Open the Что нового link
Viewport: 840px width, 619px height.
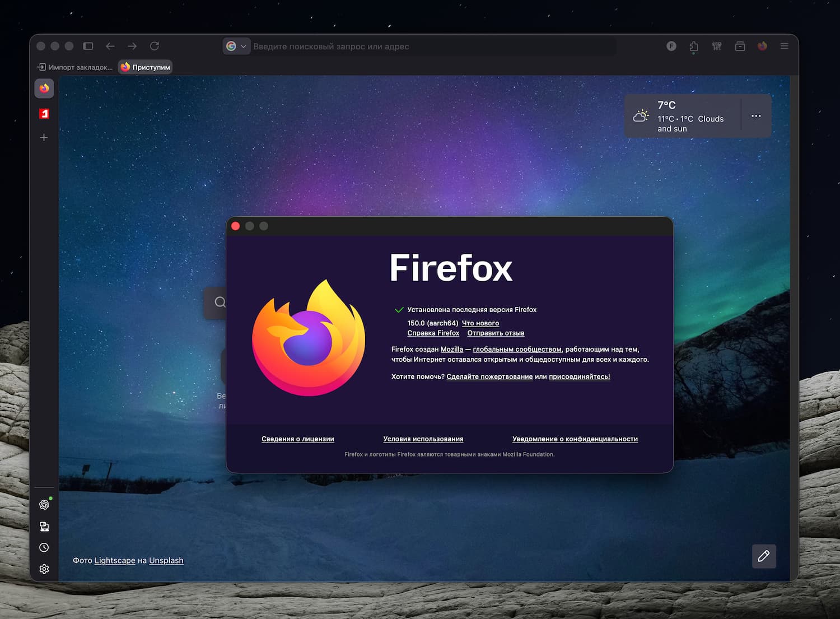click(480, 323)
